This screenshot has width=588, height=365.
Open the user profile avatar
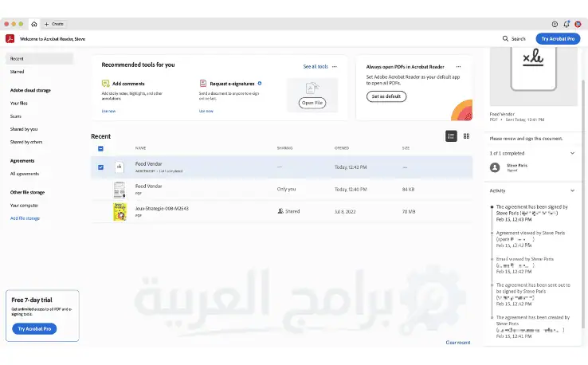point(578,24)
